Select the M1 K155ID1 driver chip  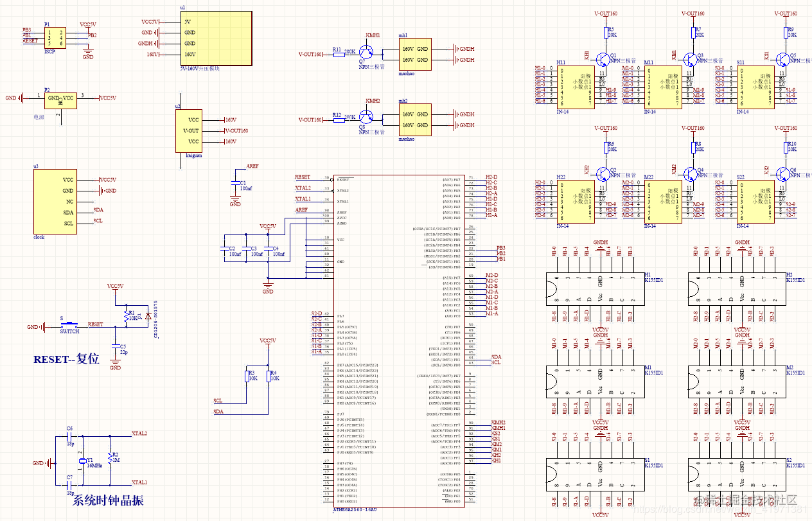[x=595, y=383]
